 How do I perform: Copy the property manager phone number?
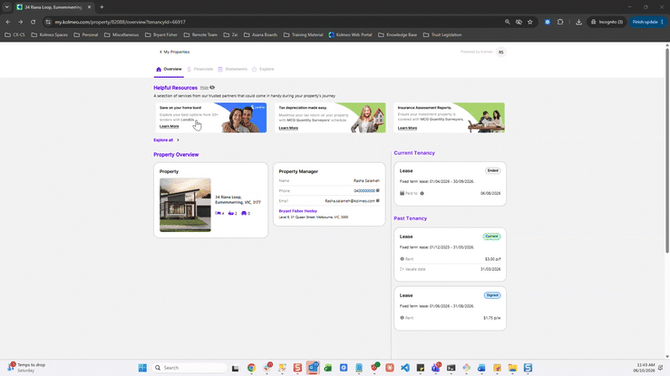[378, 191]
